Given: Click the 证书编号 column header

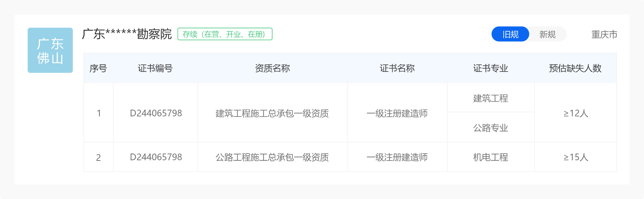Looking at the screenshot, I should tap(155, 68).
